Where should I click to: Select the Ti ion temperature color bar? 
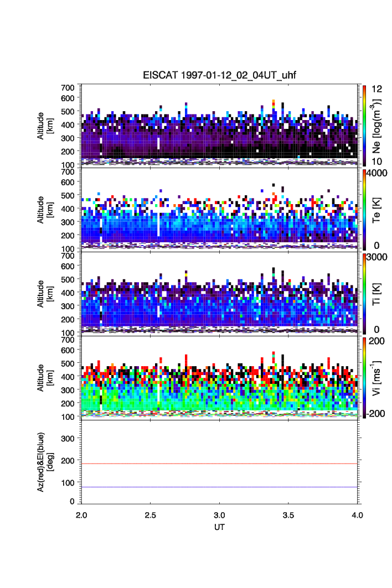click(x=364, y=294)
